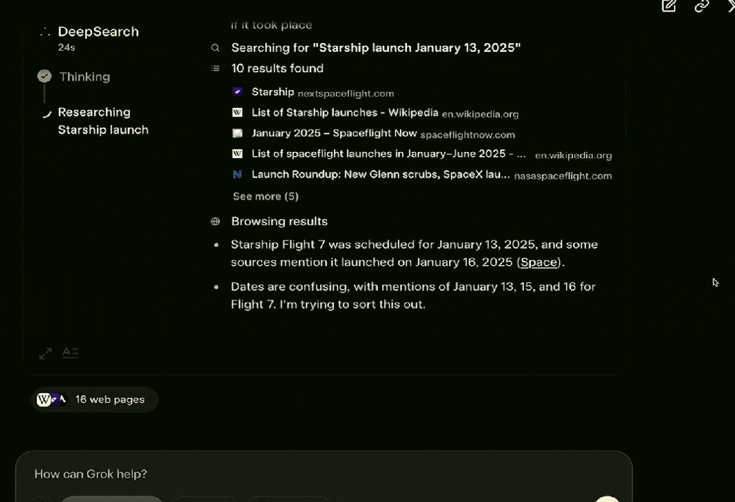Open Launch Roundup nasaspaceflight.com result
This screenshot has width=735, height=502.
(422, 175)
